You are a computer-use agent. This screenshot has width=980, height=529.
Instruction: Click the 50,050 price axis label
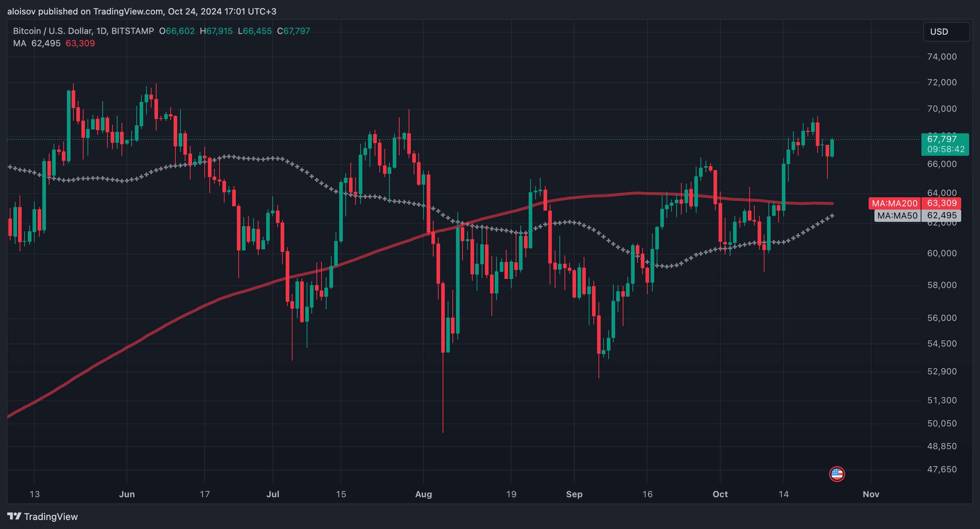[x=942, y=423]
